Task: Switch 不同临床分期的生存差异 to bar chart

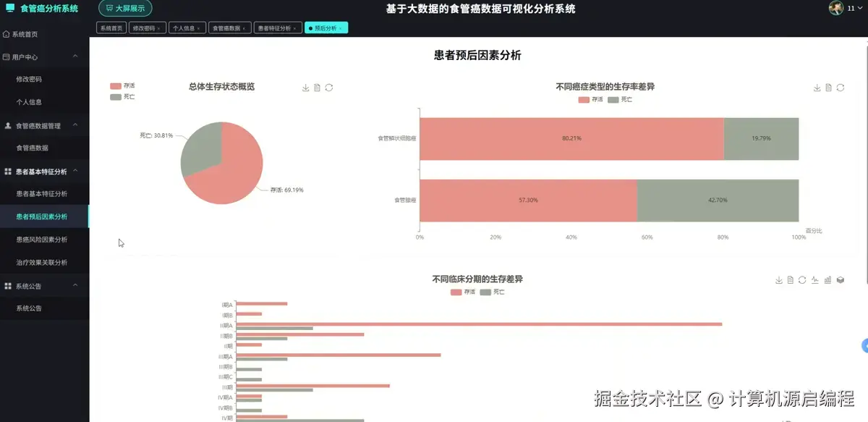Action: pyautogui.click(x=827, y=280)
